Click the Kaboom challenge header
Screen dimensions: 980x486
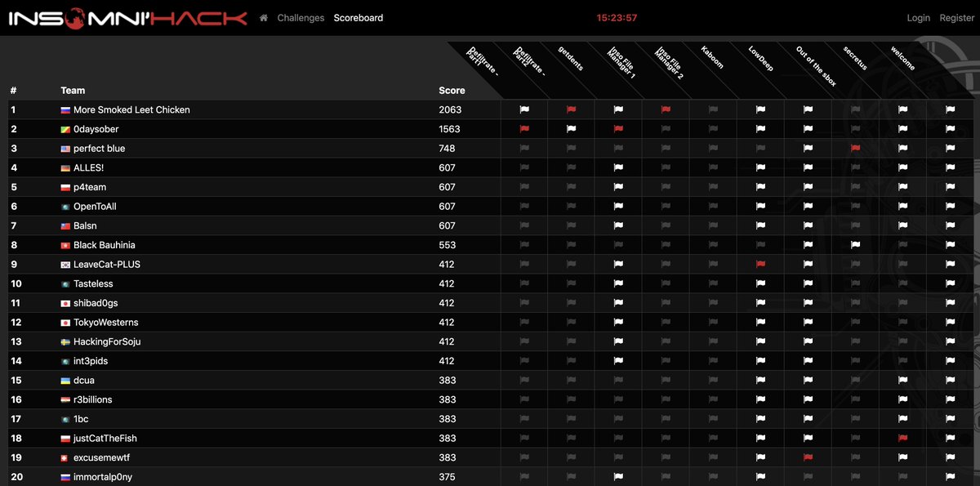tap(712, 58)
